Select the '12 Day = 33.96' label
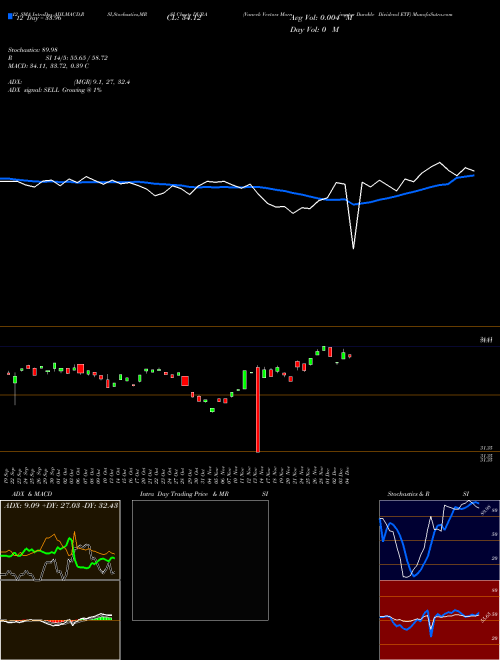 point(37,18)
